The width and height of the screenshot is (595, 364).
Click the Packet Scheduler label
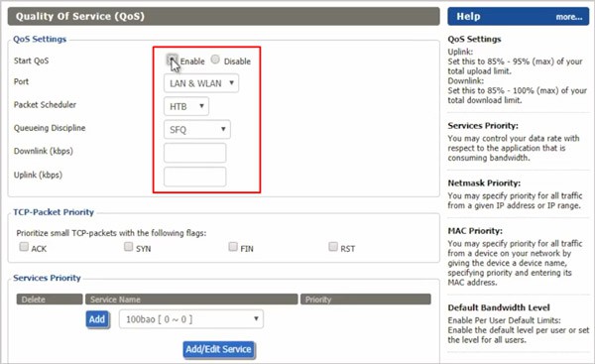[45, 105]
